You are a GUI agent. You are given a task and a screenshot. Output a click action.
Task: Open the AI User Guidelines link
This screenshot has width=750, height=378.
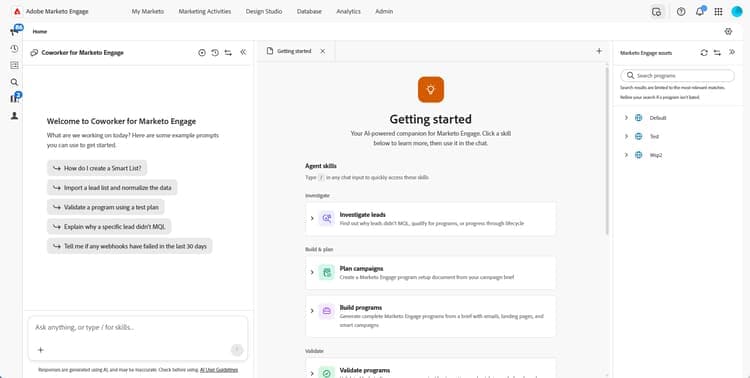pos(219,370)
